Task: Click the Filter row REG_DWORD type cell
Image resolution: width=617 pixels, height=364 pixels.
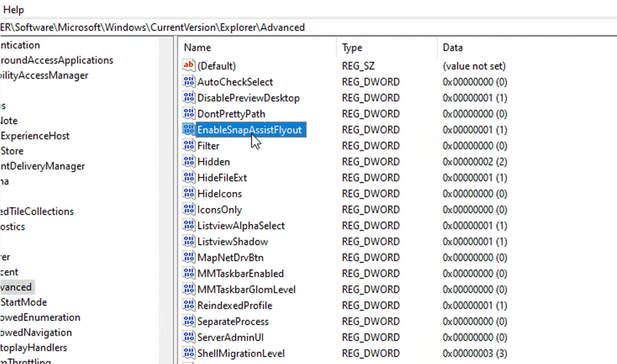Action: (x=371, y=146)
